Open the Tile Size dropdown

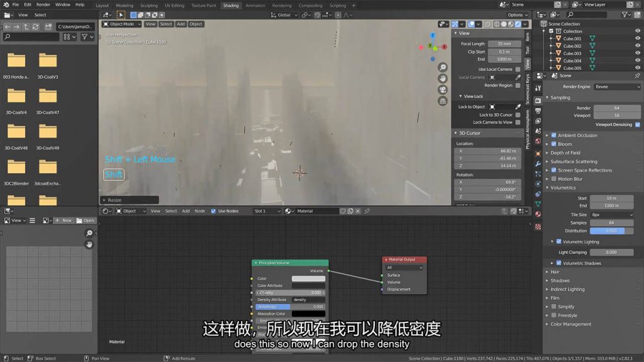point(611,215)
